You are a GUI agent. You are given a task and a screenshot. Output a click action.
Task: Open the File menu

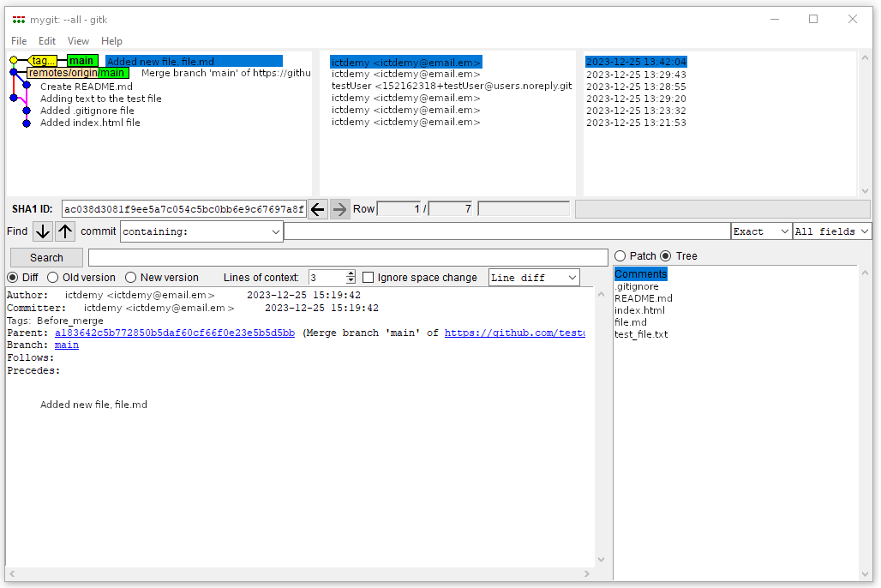(19, 41)
